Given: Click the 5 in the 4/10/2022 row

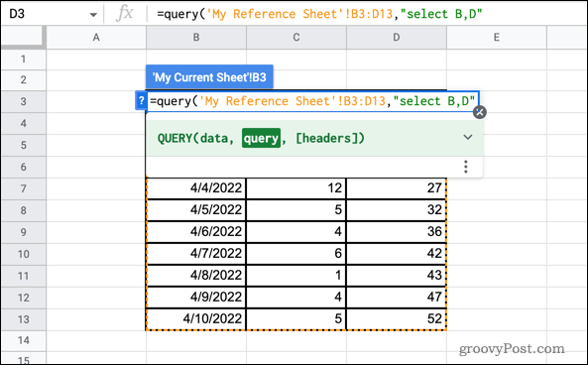Looking at the screenshot, I should click(x=296, y=318).
